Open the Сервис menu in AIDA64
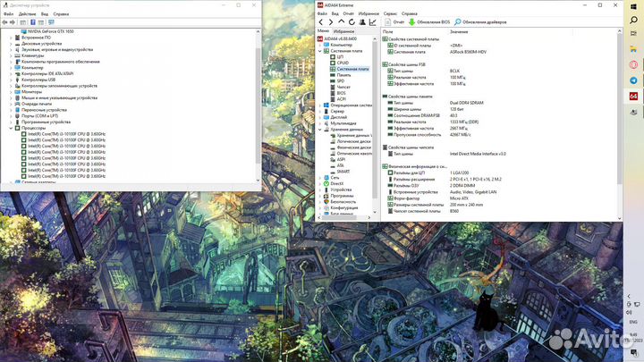This screenshot has width=644, height=362. point(390,13)
